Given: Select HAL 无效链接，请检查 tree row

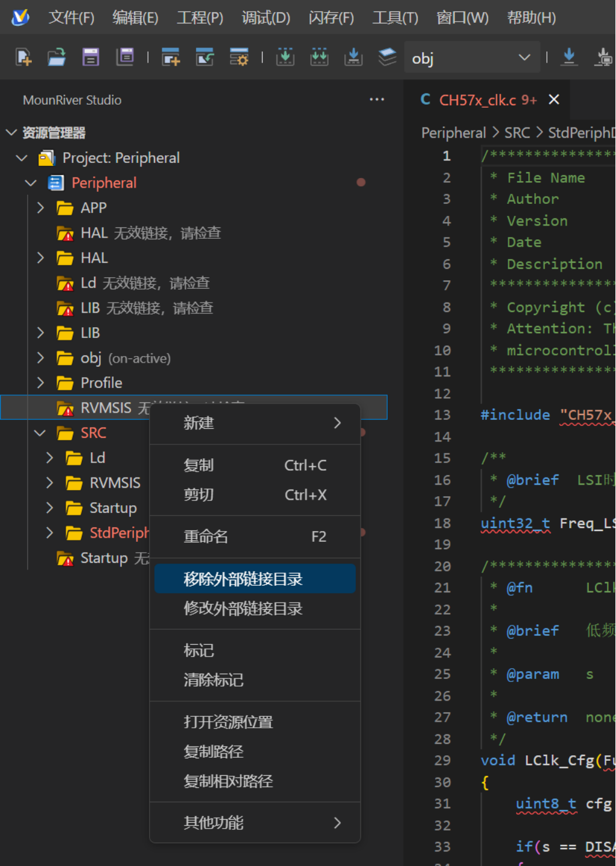Looking at the screenshot, I should (194, 233).
